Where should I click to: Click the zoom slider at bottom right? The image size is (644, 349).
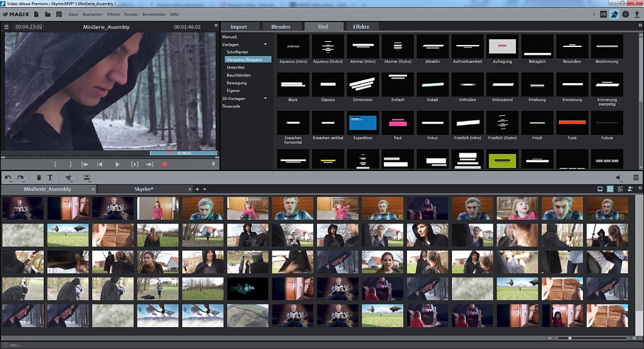569,338
